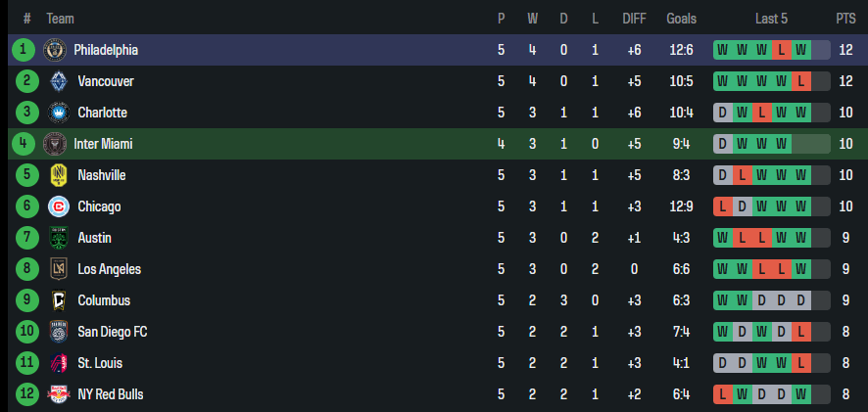This screenshot has height=412, width=868.
Task: Click the Vancouver Whitecaps team logo
Action: (x=57, y=81)
